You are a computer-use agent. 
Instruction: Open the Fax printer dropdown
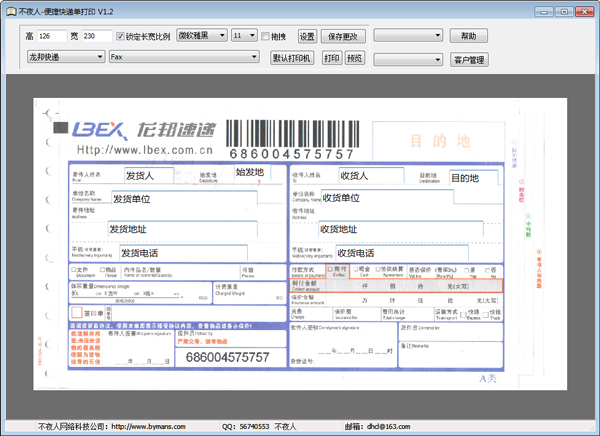click(184, 57)
